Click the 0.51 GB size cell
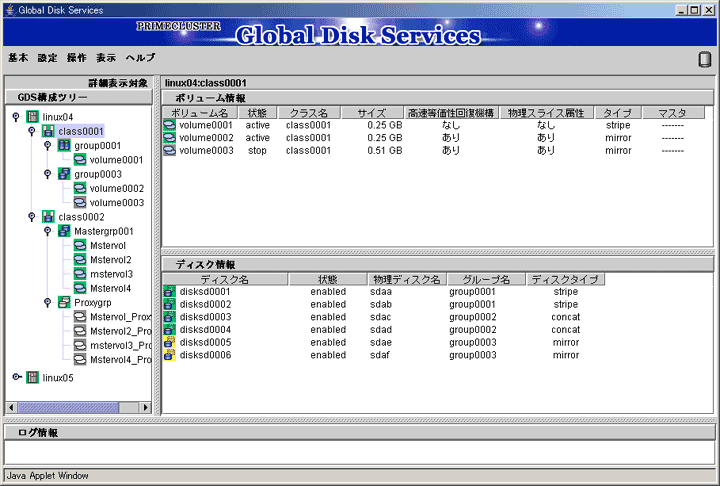This screenshot has width=720, height=486. [x=385, y=150]
